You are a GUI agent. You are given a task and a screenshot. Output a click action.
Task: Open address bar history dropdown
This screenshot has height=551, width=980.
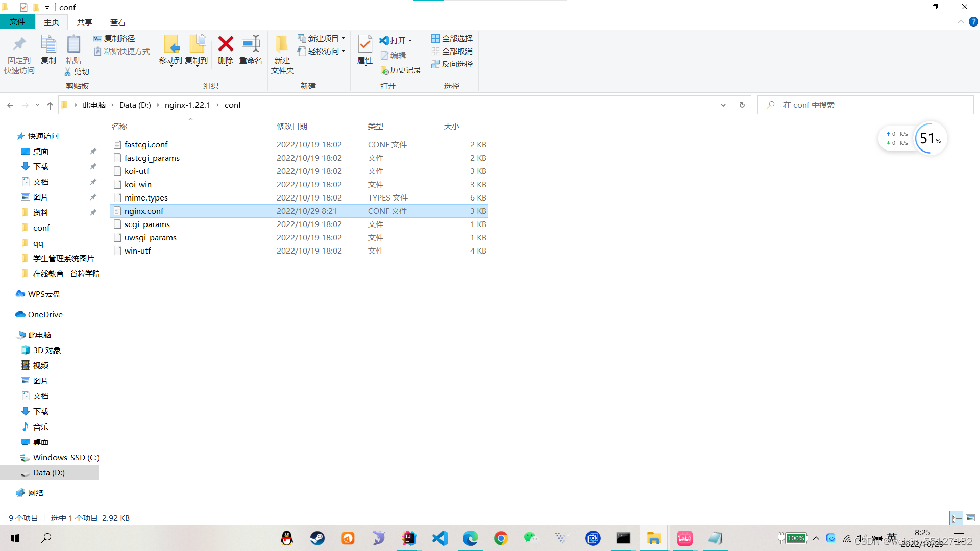coord(723,105)
